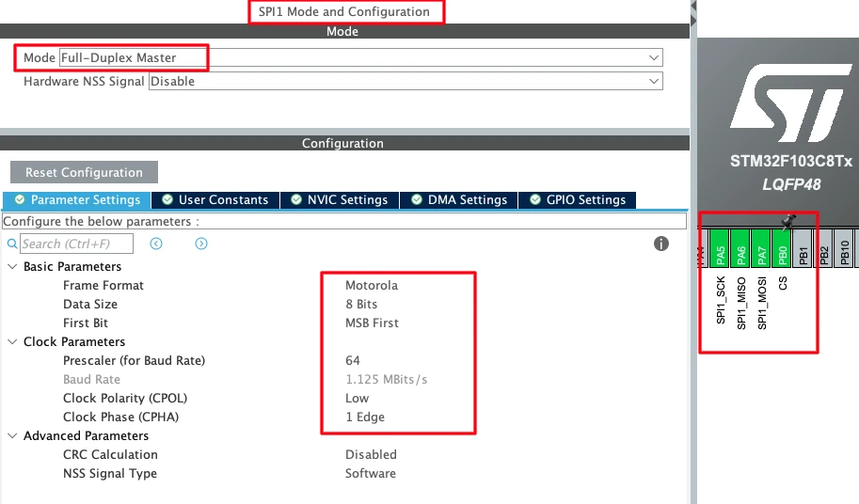859x504 pixels.
Task: Go to previous search result arrow
Action: (156, 244)
